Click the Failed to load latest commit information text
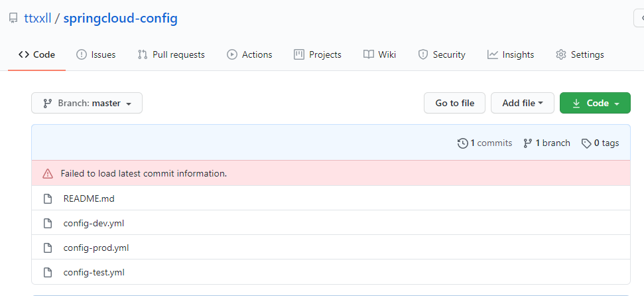Viewport: 644px width, 296px height. [144, 173]
